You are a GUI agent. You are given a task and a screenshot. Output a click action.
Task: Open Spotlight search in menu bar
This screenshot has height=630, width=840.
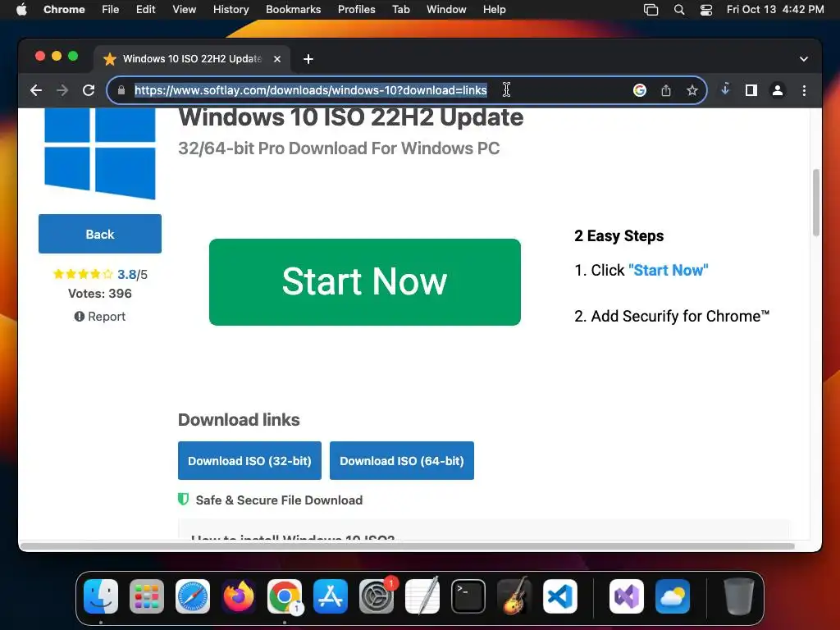(679, 10)
